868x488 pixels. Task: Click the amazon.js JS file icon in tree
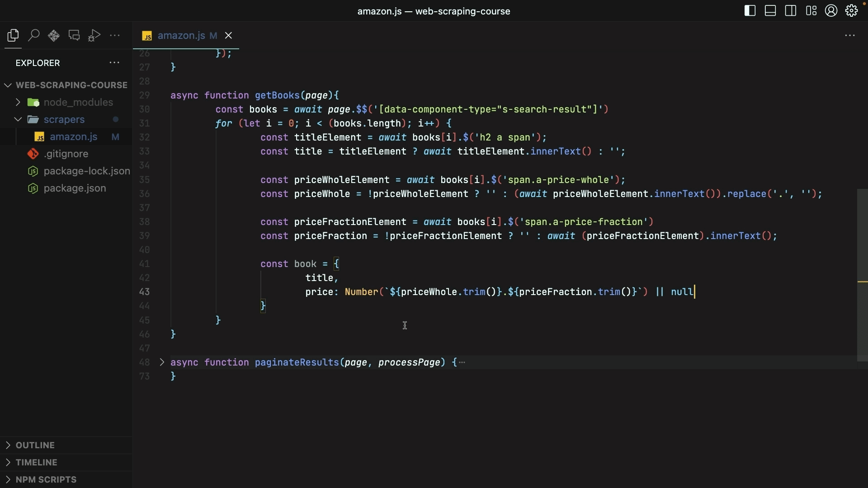pyautogui.click(x=40, y=137)
